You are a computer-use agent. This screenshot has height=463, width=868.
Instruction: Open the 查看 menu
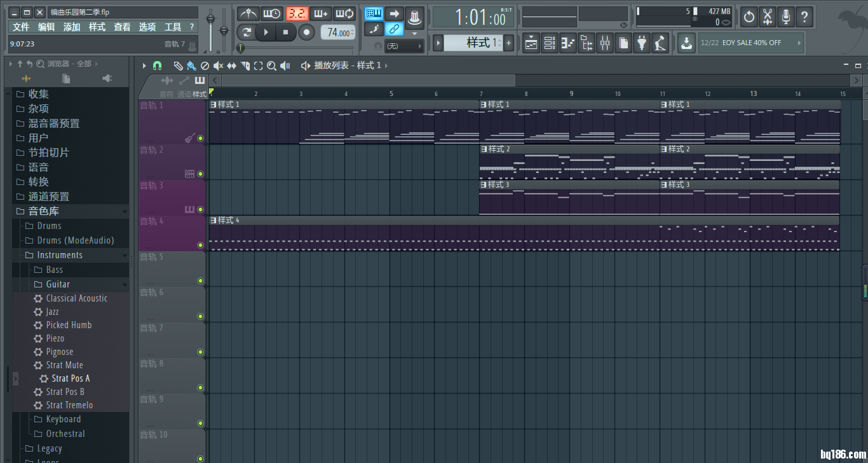click(122, 27)
